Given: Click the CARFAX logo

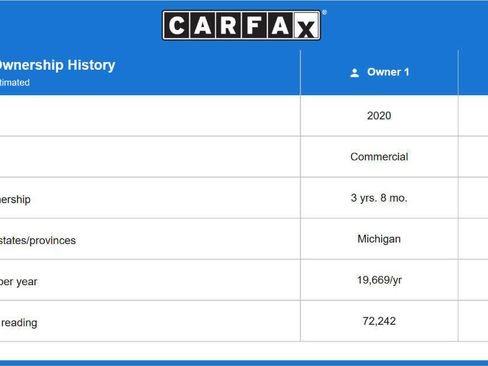Looking at the screenshot, I should coord(242,25).
